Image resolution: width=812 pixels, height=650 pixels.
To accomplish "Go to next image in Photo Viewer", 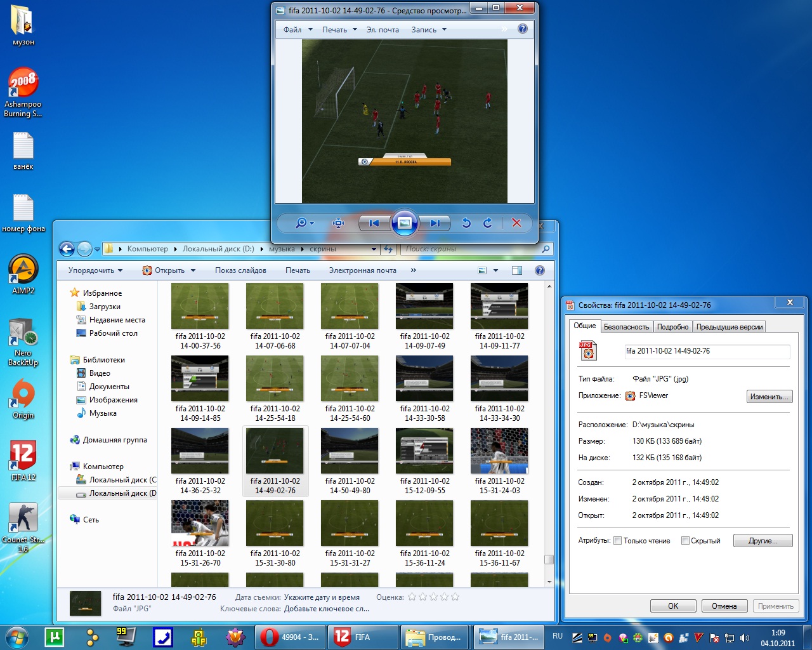I will point(435,223).
